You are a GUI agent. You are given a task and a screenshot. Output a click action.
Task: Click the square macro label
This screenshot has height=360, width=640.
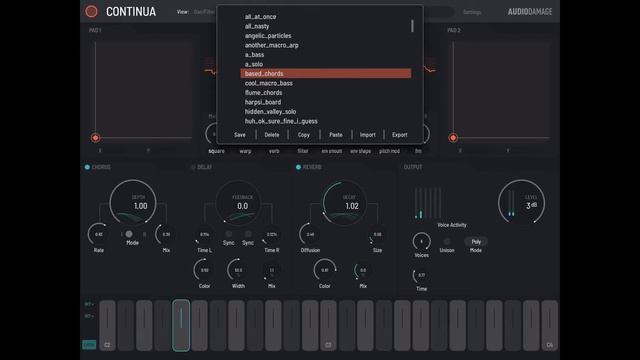216,151
